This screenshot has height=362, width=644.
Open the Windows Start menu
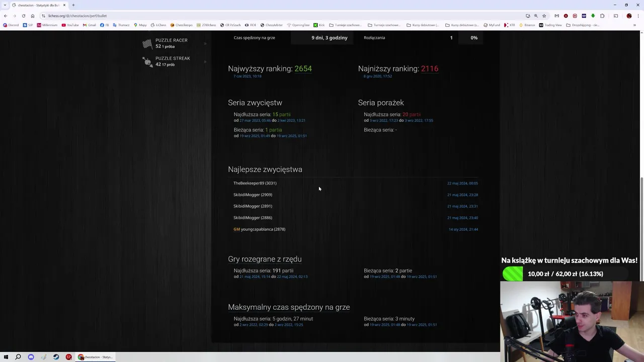click(x=6, y=357)
